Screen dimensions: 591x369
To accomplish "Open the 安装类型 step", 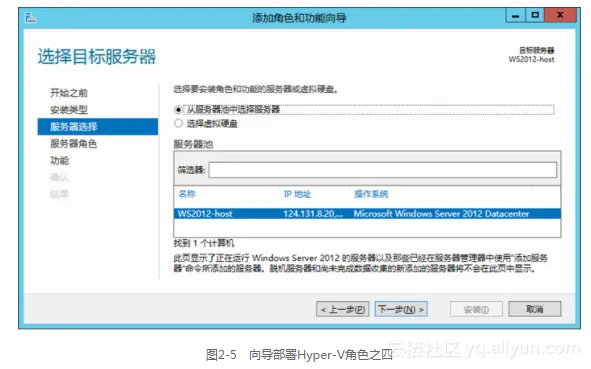I will tap(69, 110).
